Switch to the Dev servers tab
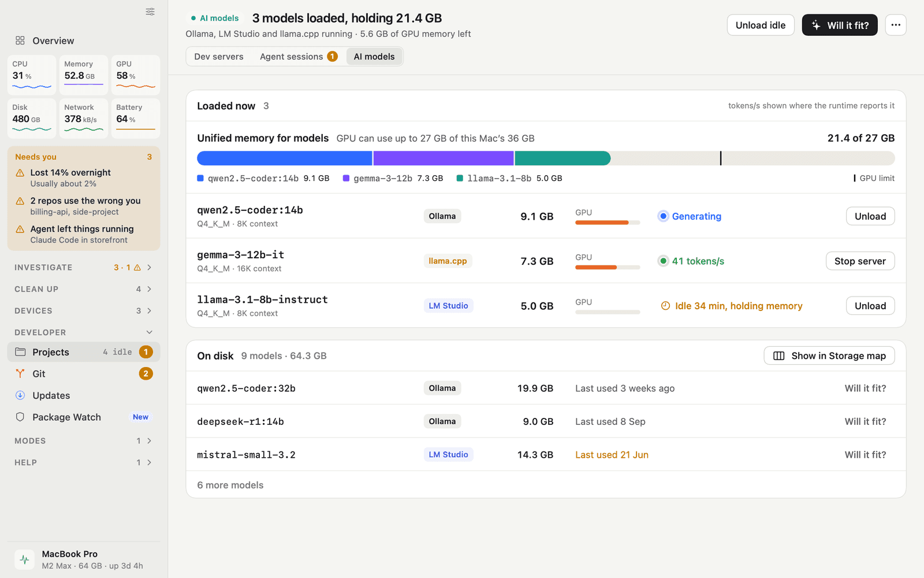The image size is (924, 578). click(219, 57)
